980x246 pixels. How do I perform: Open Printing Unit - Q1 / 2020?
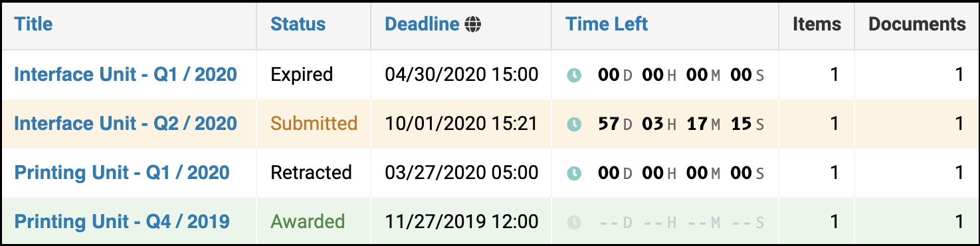pos(122,172)
